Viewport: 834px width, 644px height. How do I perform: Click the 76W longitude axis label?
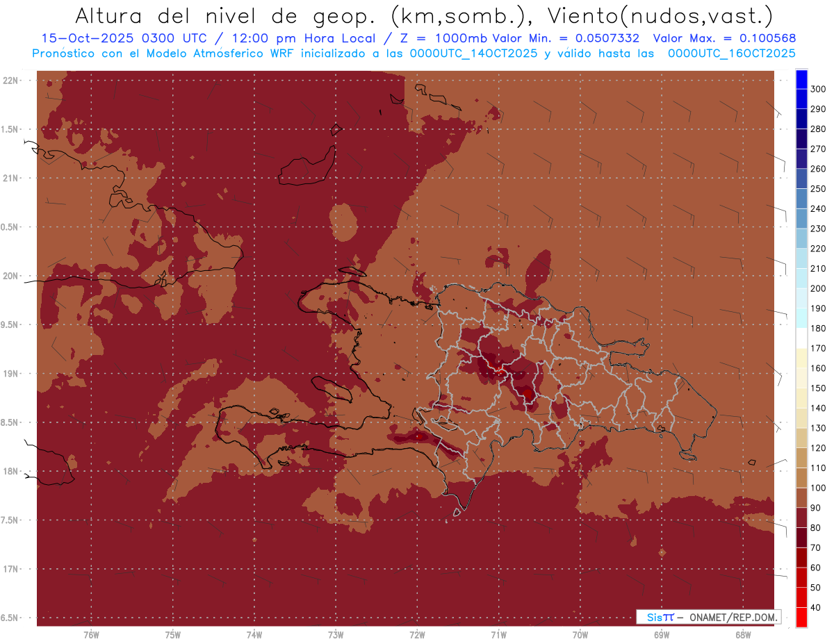(x=91, y=635)
